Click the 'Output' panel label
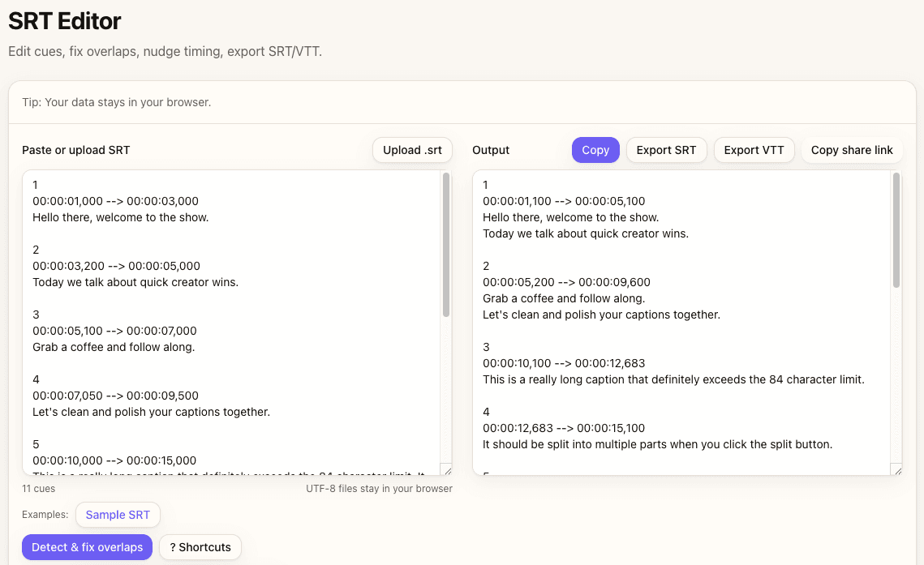Viewport: 924px width, 565px height. click(490, 150)
